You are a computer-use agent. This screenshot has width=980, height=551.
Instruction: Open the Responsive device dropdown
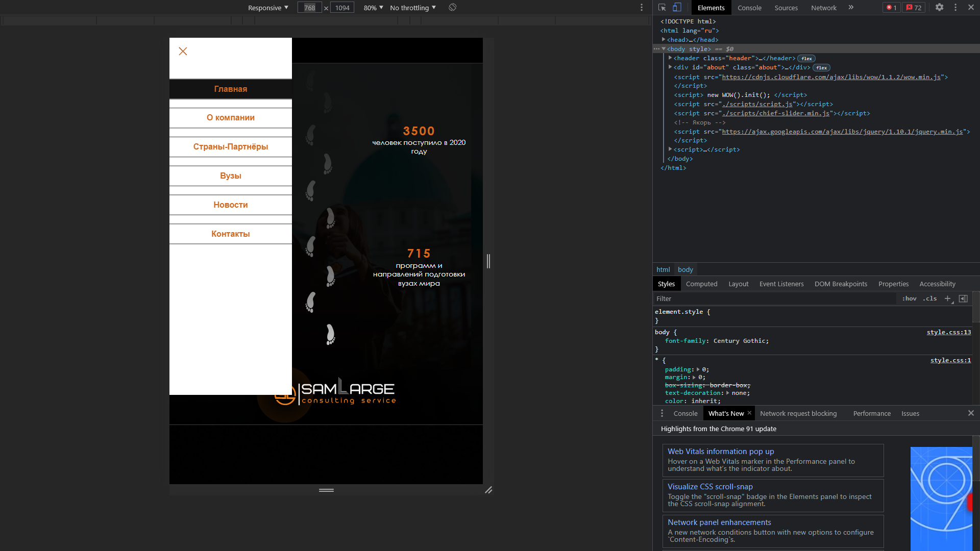click(268, 8)
